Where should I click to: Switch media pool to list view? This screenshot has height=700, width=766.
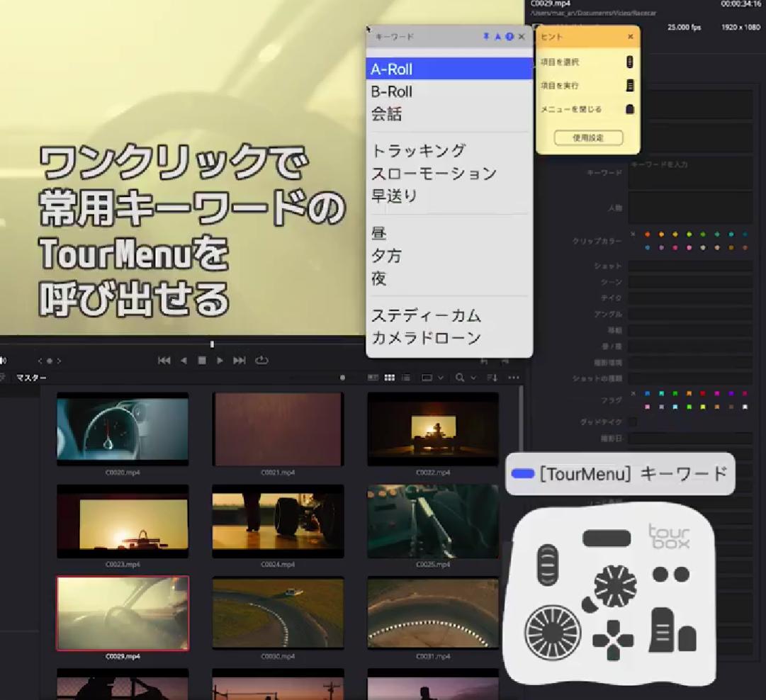(406, 378)
